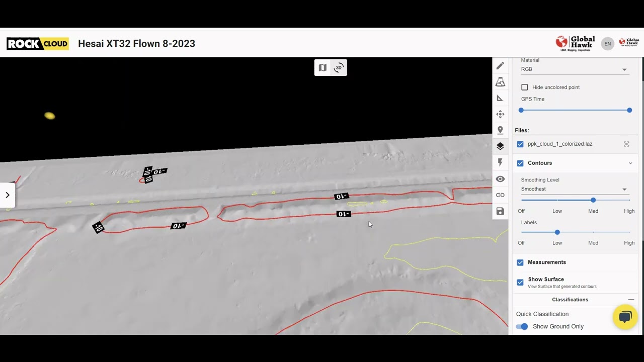Click the EN language selector

tap(608, 44)
